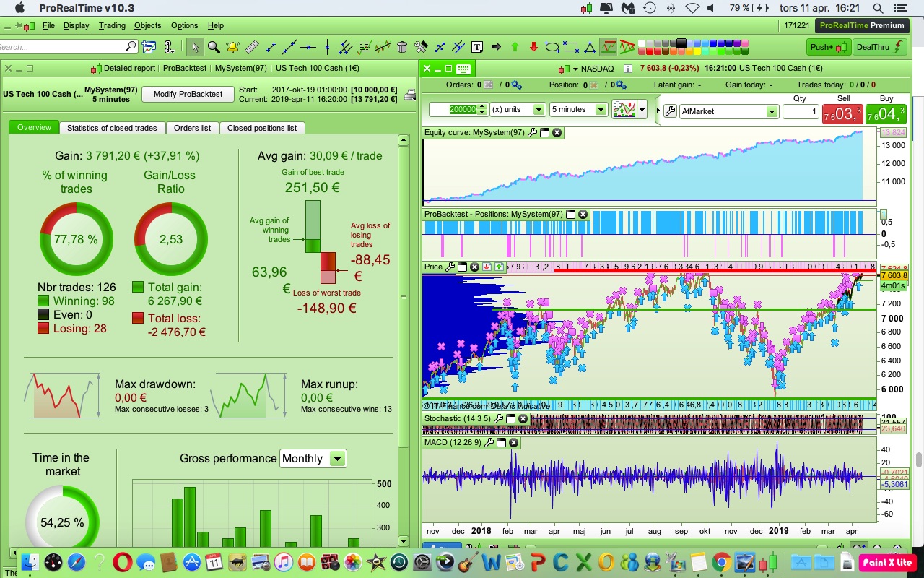This screenshot has width=924, height=578.
Task: Click the Orders settings gear icon
Action: [515, 85]
